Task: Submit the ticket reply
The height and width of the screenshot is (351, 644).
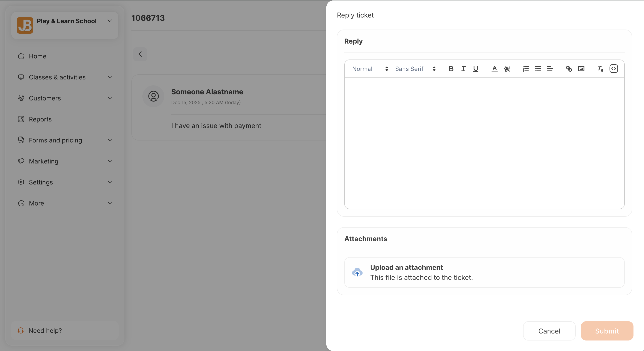Action: (607, 331)
